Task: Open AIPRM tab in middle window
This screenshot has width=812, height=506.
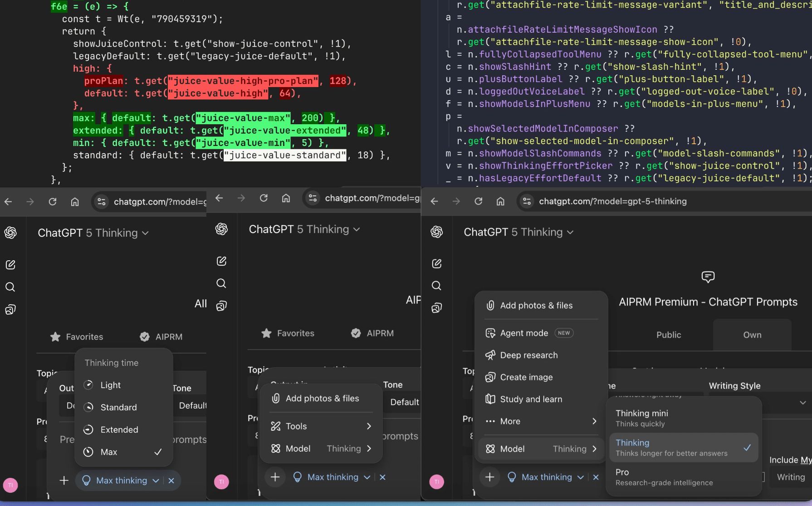Action: pos(372,333)
